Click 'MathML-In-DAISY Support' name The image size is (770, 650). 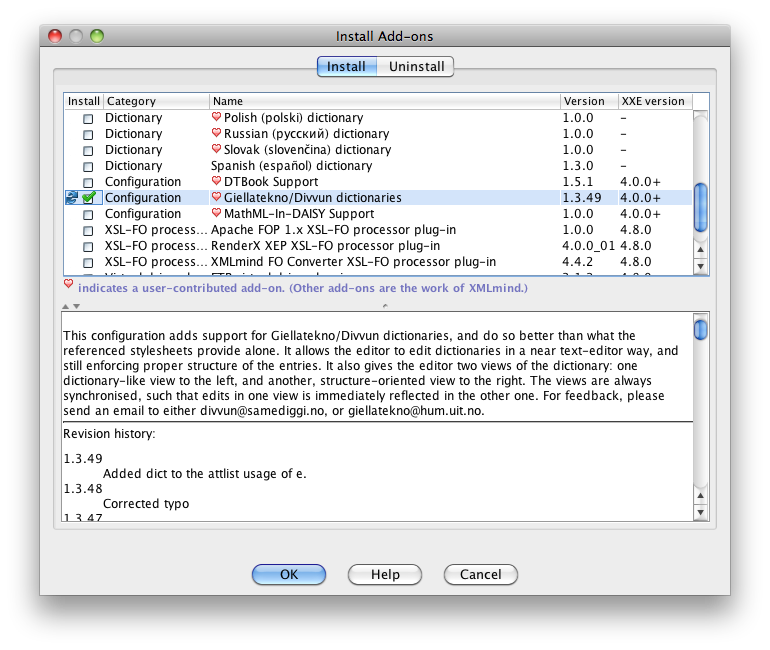299,214
